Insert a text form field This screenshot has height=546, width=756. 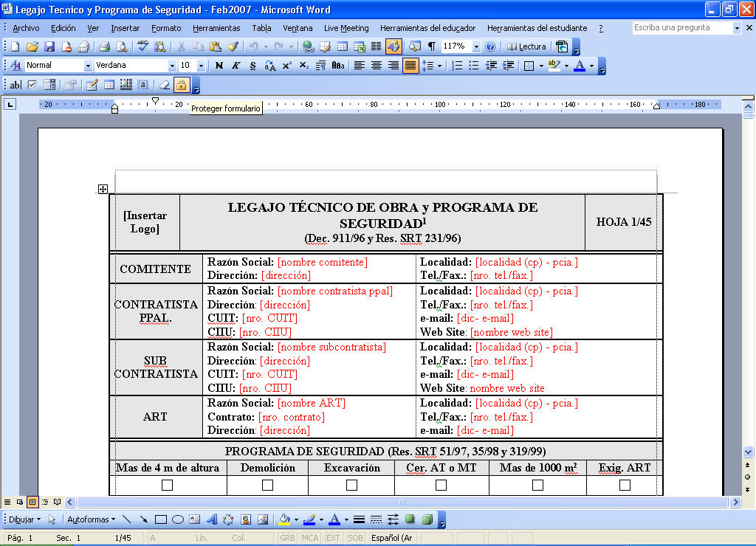pyautogui.click(x=16, y=86)
